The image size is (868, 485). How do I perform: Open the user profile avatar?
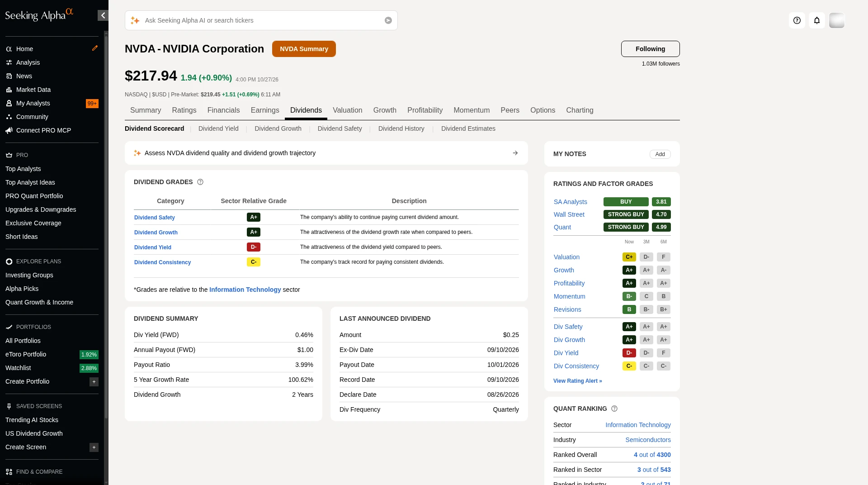click(837, 20)
